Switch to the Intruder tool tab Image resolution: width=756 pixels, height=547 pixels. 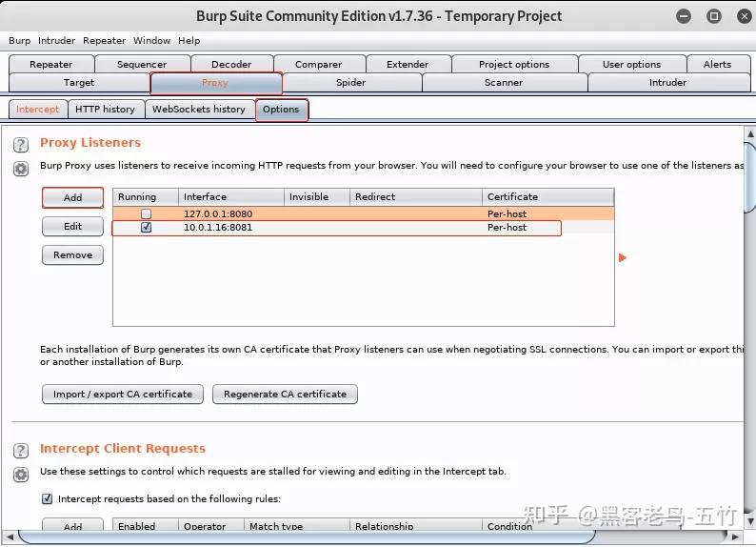coord(668,83)
